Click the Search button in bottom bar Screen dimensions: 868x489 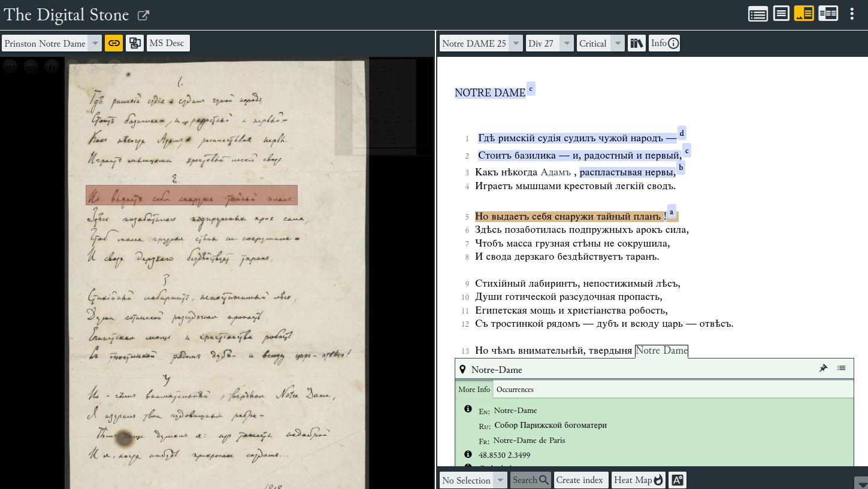click(x=530, y=480)
